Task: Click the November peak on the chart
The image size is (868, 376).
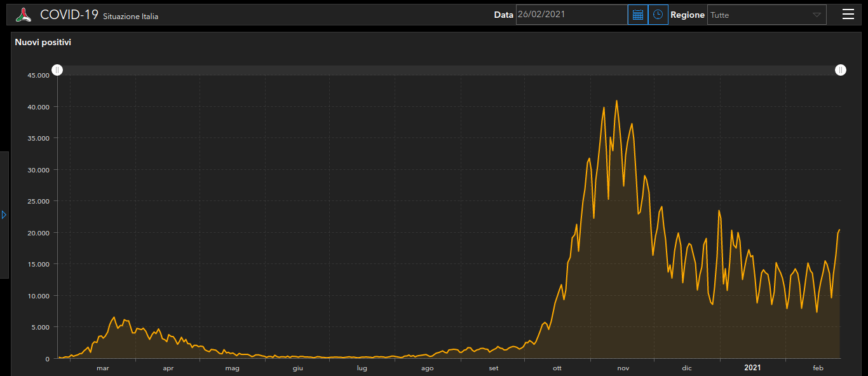Action: 616,101
